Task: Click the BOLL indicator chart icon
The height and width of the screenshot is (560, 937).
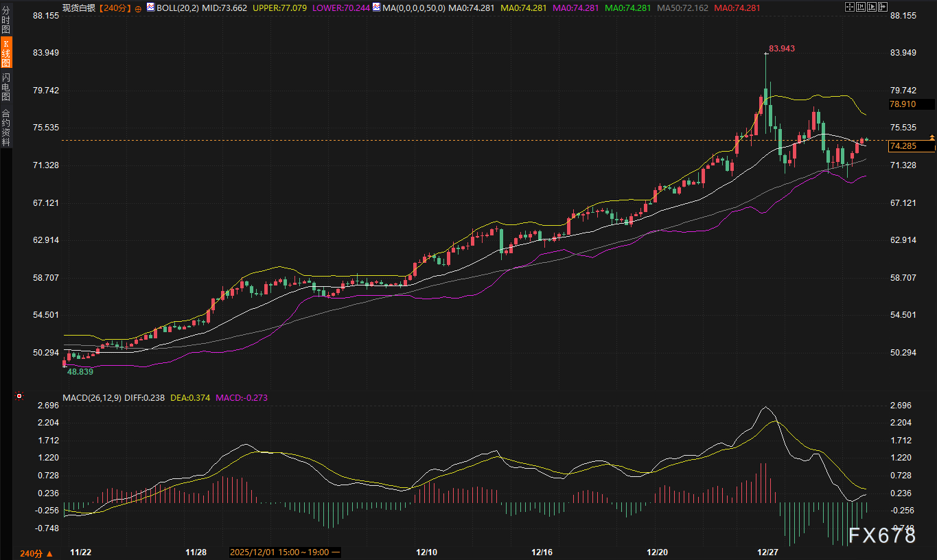Action: coord(151,8)
